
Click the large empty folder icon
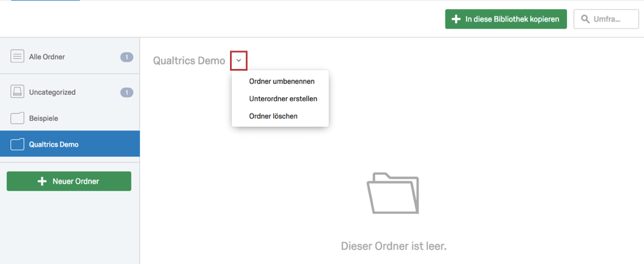pos(393,193)
